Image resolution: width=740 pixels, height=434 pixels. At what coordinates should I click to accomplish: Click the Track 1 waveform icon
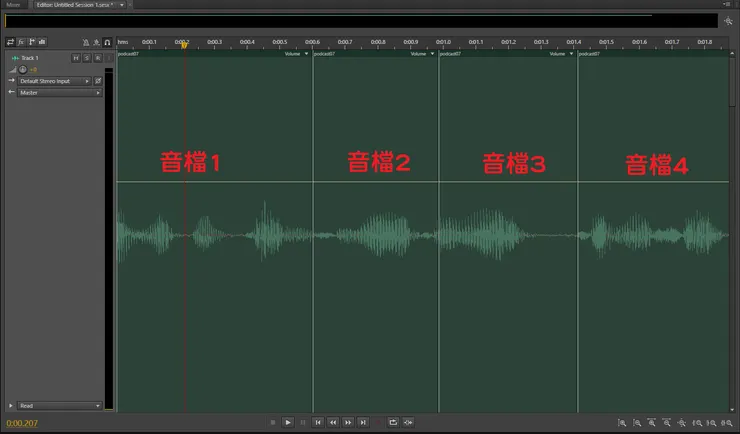(x=15, y=58)
